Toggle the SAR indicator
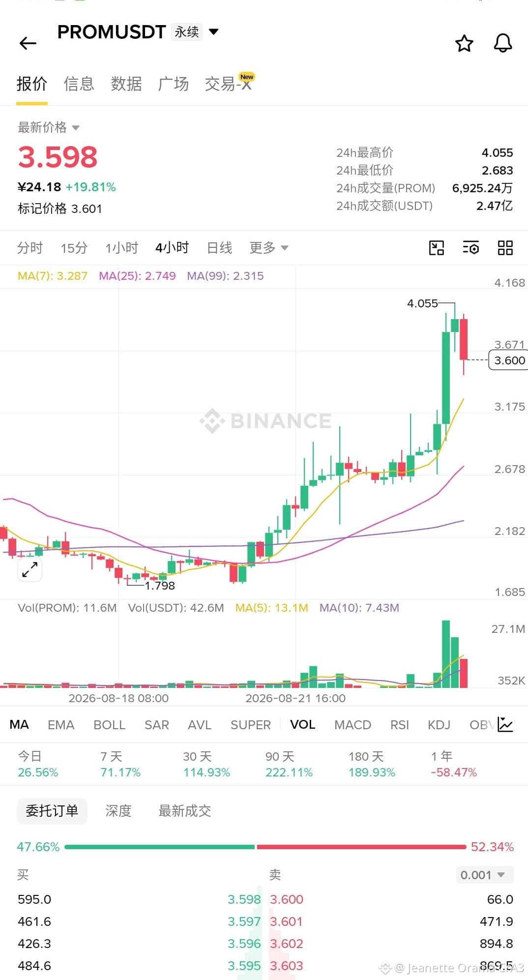The image size is (528, 980). [x=156, y=725]
